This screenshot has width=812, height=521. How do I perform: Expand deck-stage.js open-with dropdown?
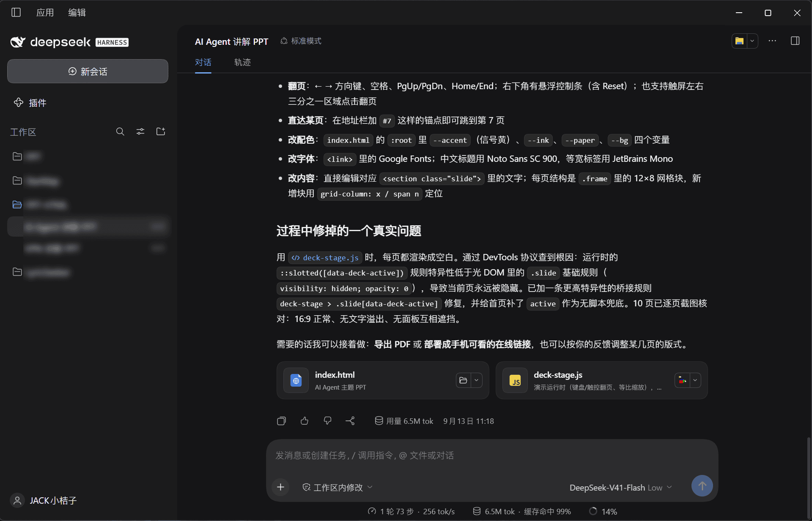(x=695, y=380)
